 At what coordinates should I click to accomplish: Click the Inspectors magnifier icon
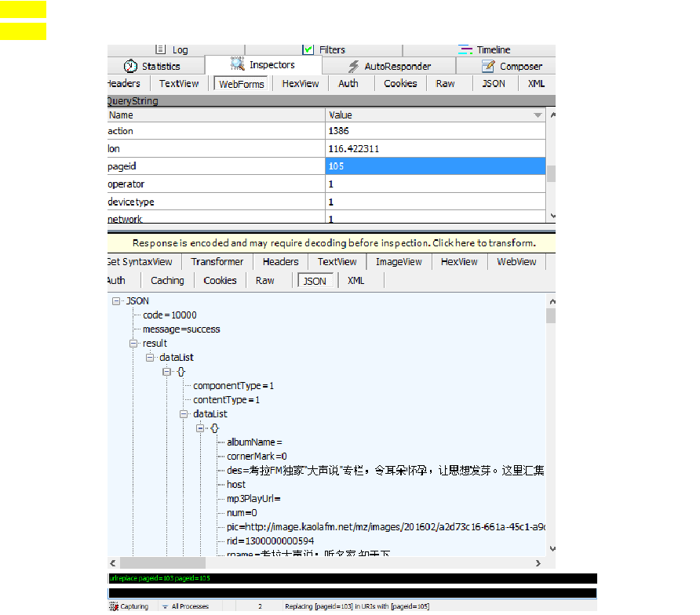click(x=238, y=64)
